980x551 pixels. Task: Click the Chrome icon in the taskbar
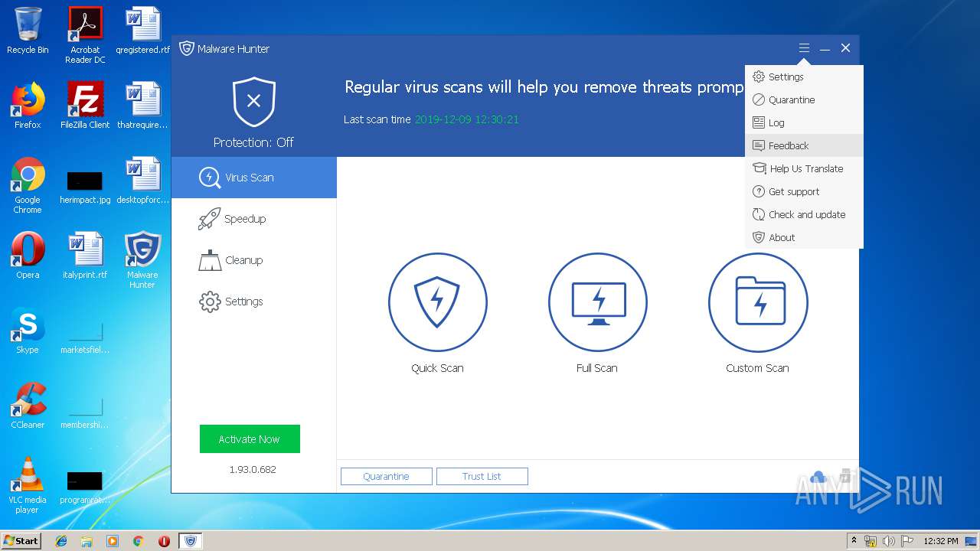138,541
